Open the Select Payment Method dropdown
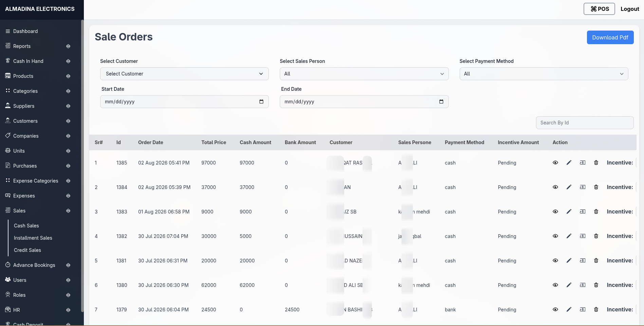This screenshot has width=644, height=326. click(x=544, y=74)
